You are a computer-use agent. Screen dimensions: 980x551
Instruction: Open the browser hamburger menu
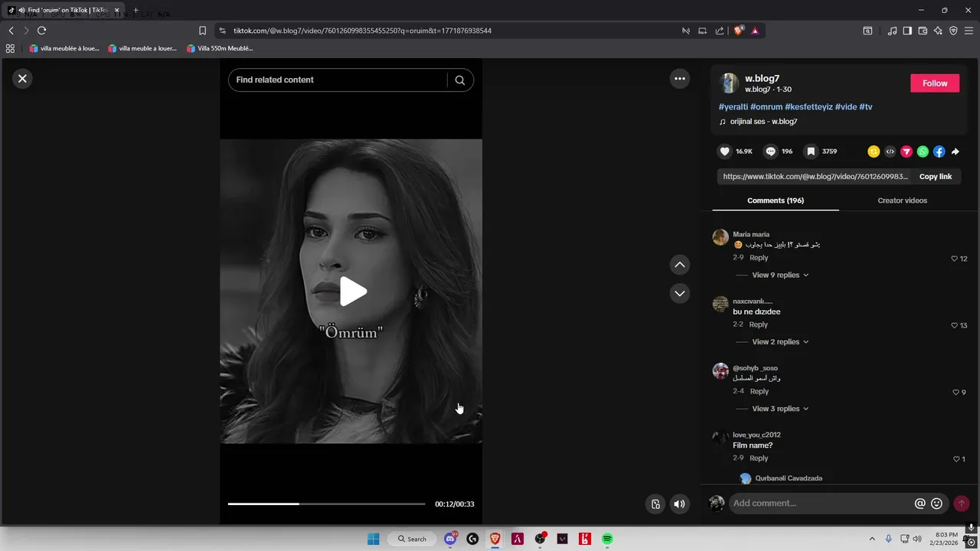click(969, 31)
